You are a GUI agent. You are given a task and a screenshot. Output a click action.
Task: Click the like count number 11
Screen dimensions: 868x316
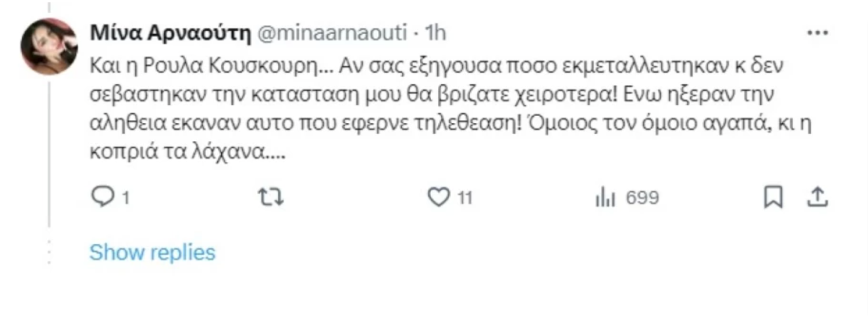tap(465, 197)
